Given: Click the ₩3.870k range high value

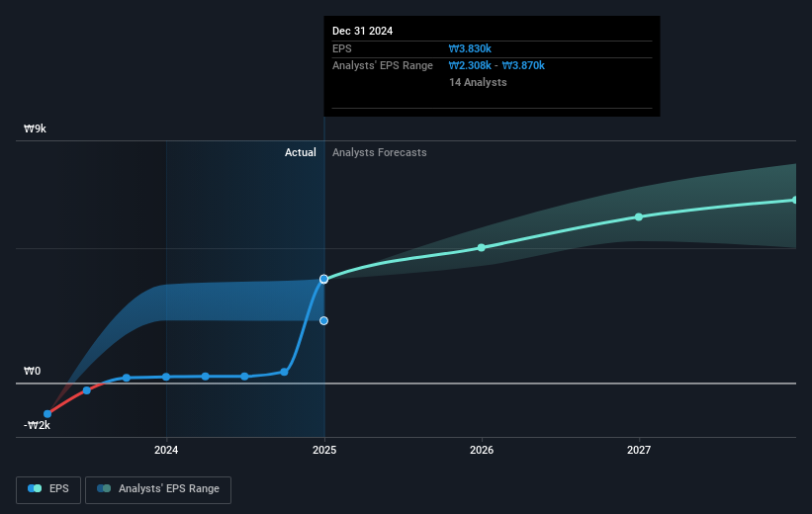Looking at the screenshot, I should [x=523, y=66].
